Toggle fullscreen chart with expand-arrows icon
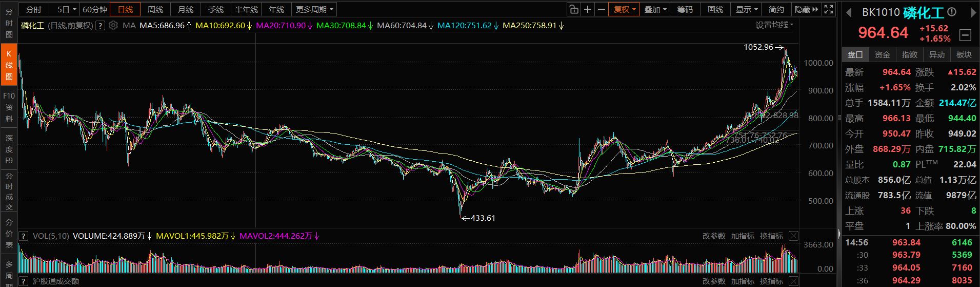This screenshot has width=980, height=287. point(829,9)
